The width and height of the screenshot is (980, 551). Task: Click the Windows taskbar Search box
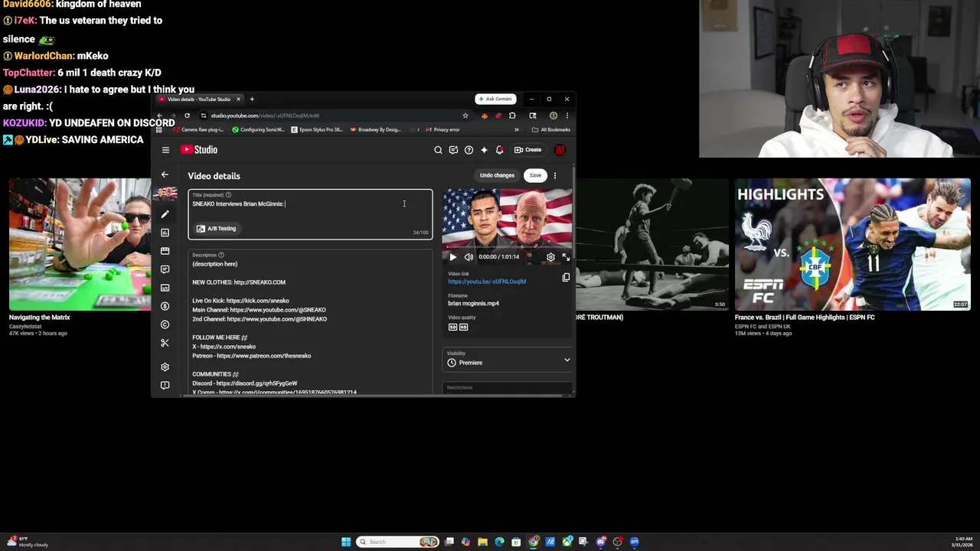(398, 542)
